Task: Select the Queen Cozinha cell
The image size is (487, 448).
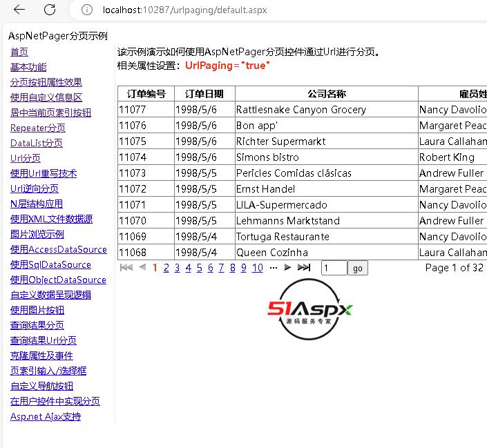Action: point(327,253)
